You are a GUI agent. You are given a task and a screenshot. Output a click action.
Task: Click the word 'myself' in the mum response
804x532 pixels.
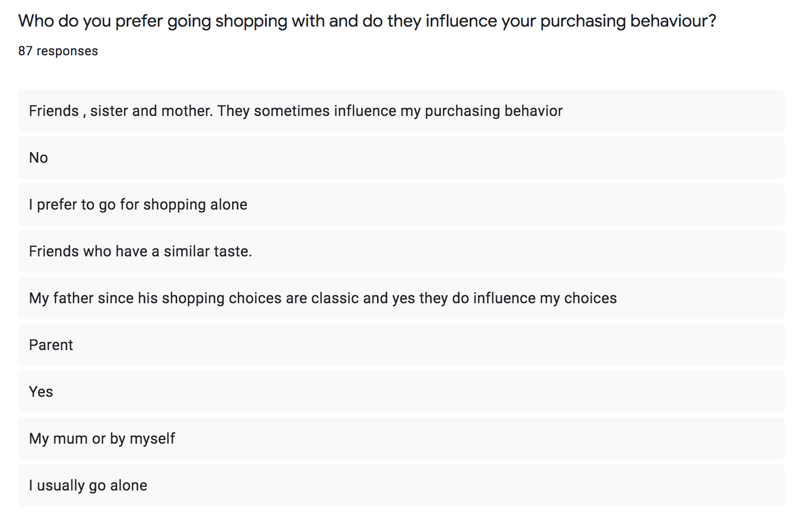tap(152, 439)
